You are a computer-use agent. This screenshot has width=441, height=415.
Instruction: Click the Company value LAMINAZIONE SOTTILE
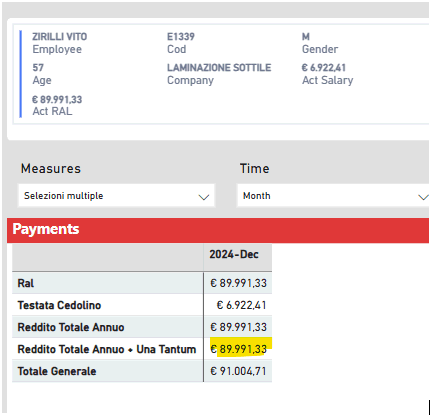pyautogui.click(x=219, y=68)
